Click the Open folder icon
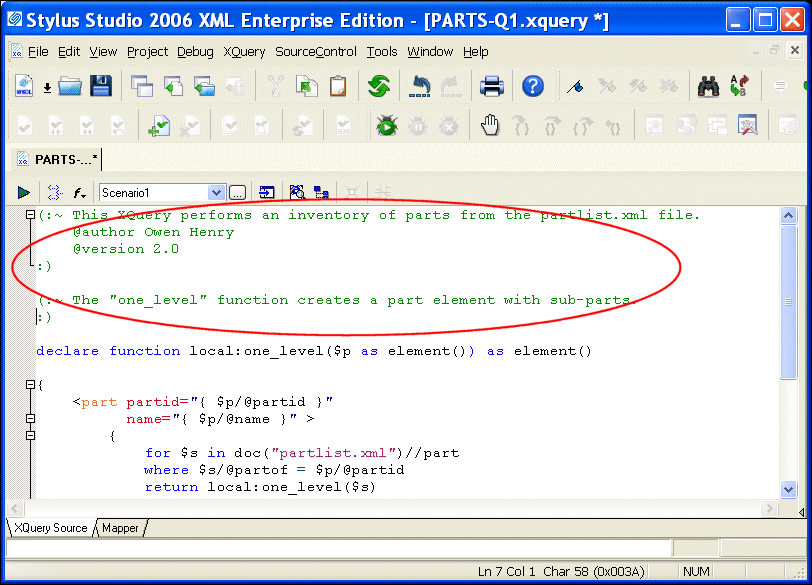This screenshot has width=812, height=585. tap(69, 86)
